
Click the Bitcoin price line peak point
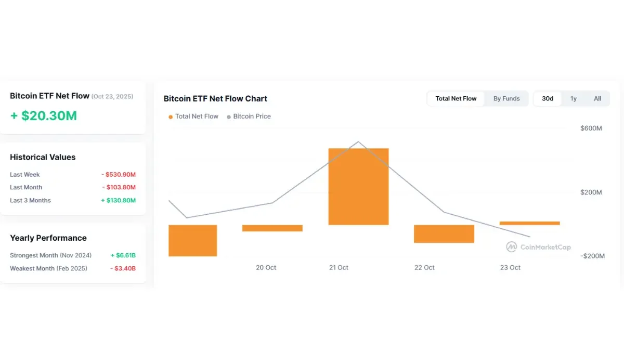tap(358, 142)
